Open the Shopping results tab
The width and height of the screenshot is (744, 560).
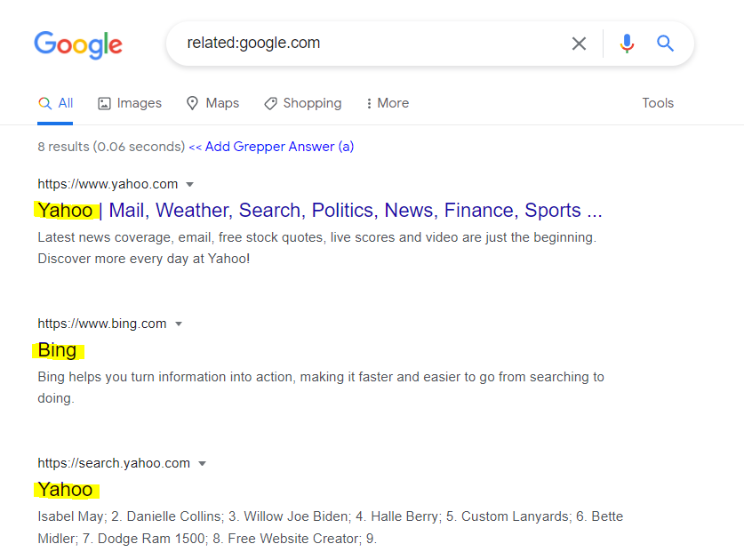[x=303, y=103]
